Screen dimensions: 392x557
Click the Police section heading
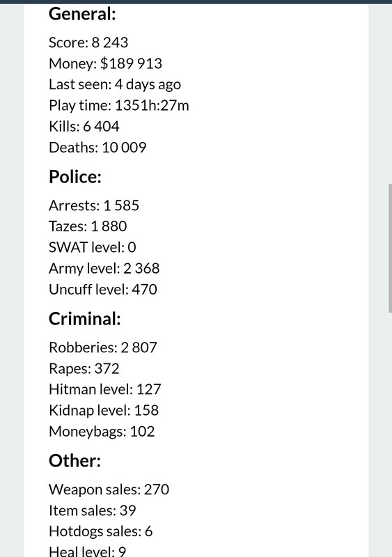[75, 177]
